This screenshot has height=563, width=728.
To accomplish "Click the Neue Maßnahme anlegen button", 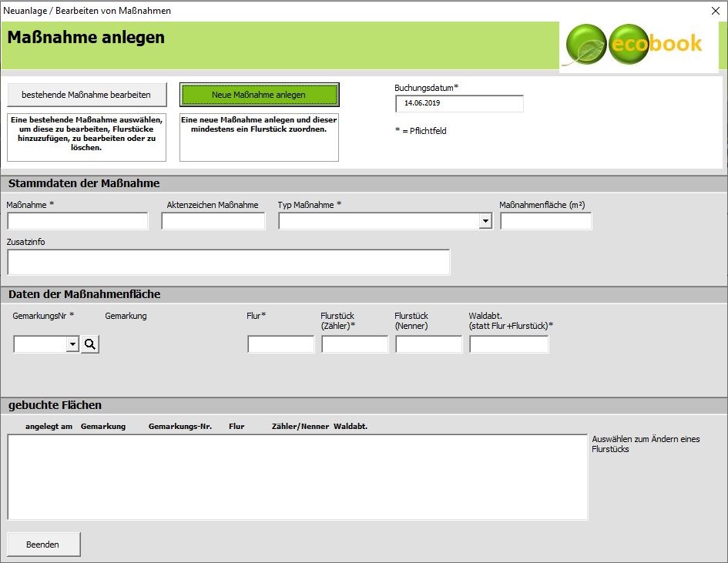I will pyautogui.click(x=259, y=95).
